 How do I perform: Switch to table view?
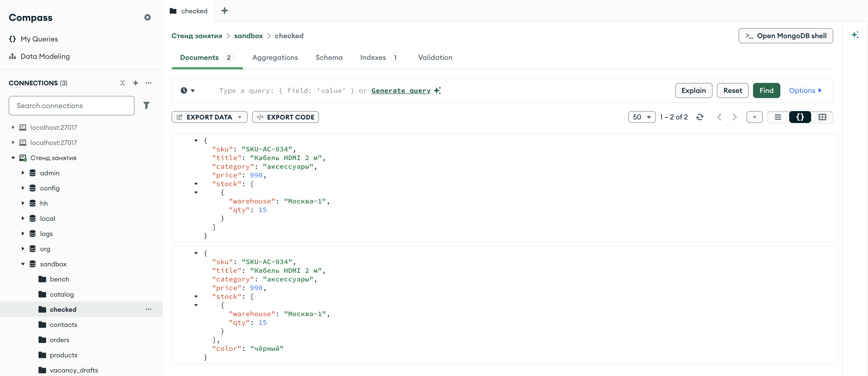(x=822, y=117)
